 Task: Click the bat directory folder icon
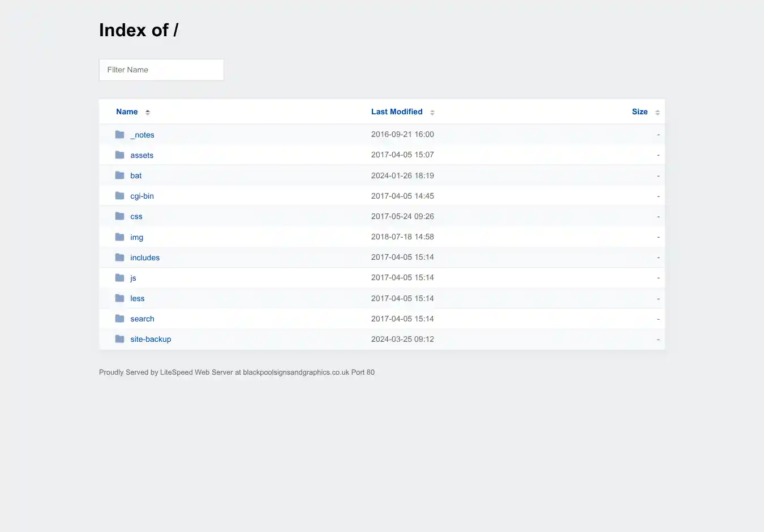(119, 175)
